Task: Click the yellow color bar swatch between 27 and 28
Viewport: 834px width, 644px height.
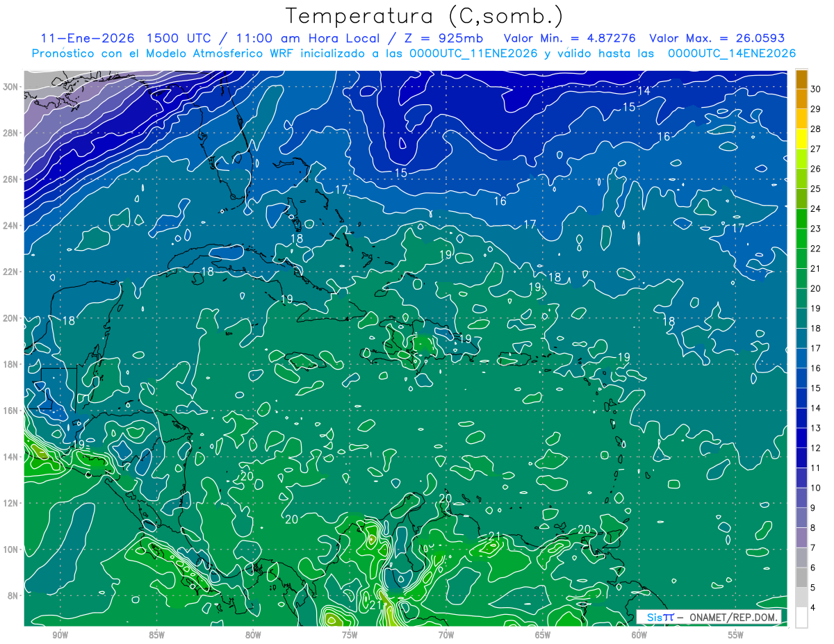Action: [802, 139]
